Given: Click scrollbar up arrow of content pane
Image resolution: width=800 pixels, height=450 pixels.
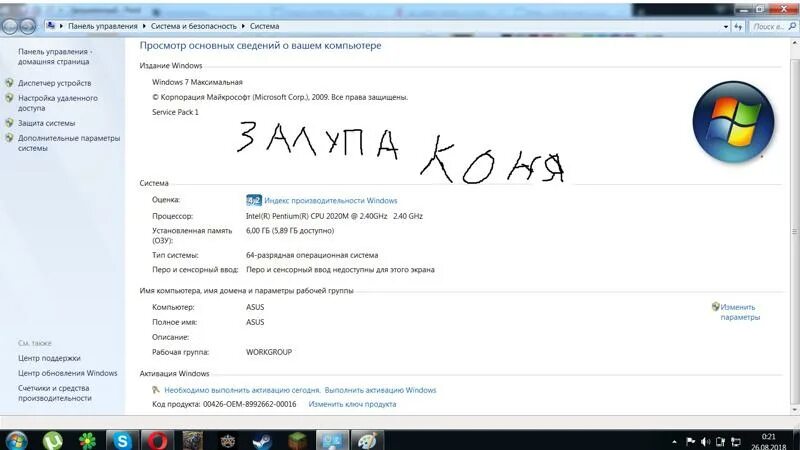Looking at the screenshot, I should coord(795,43).
